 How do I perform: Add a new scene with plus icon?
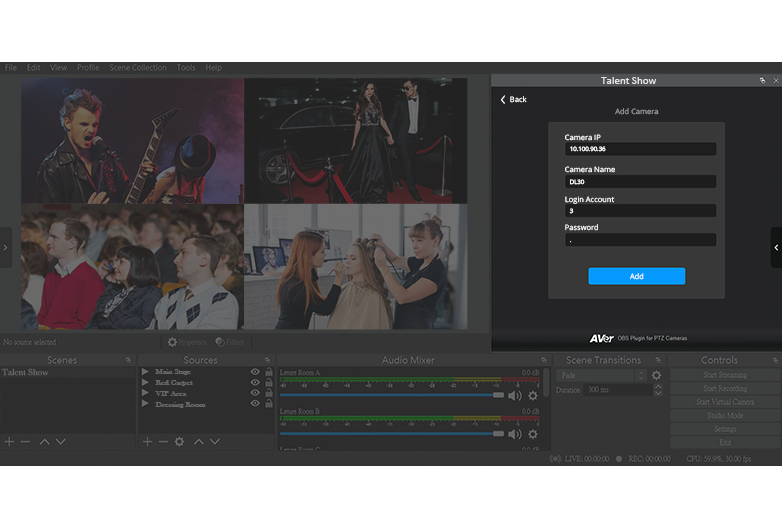pyautogui.click(x=10, y=441)
